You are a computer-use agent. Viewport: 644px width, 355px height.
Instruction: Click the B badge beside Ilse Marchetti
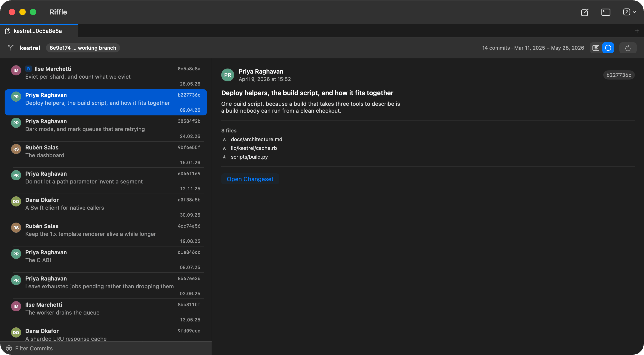pos(28,69)
